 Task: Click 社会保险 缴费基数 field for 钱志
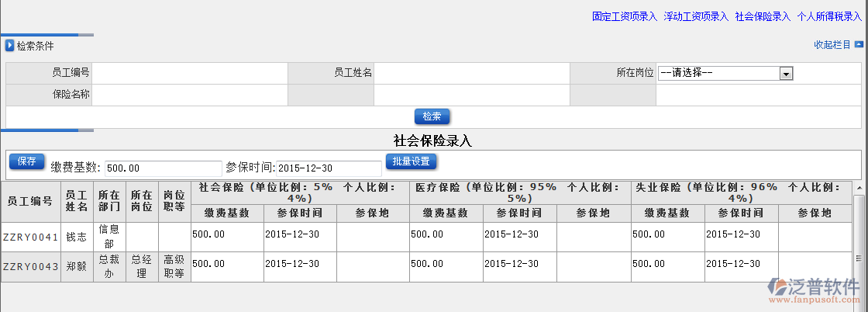pos(228,237)
